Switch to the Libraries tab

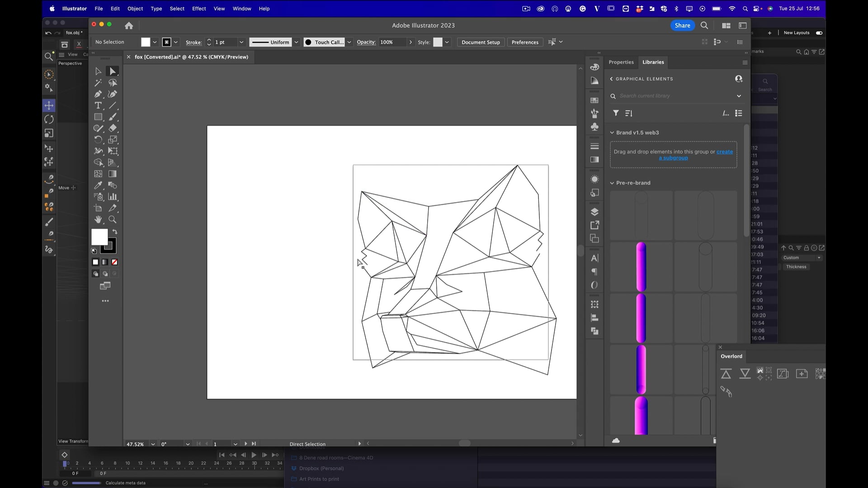(653, 62)
